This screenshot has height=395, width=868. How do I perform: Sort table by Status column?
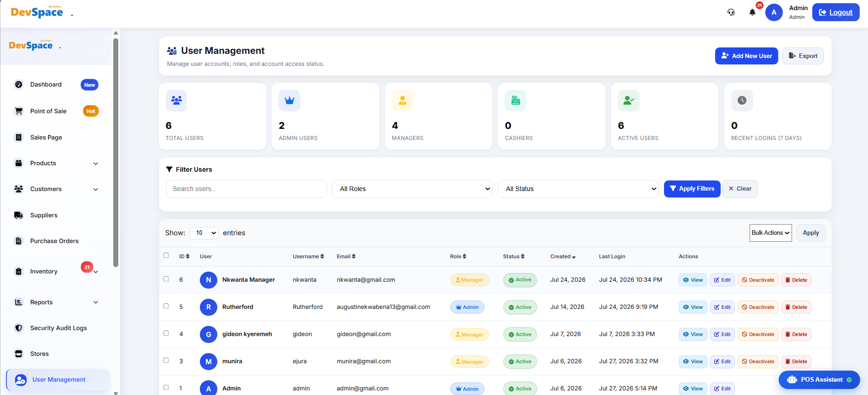pos(514,256)
